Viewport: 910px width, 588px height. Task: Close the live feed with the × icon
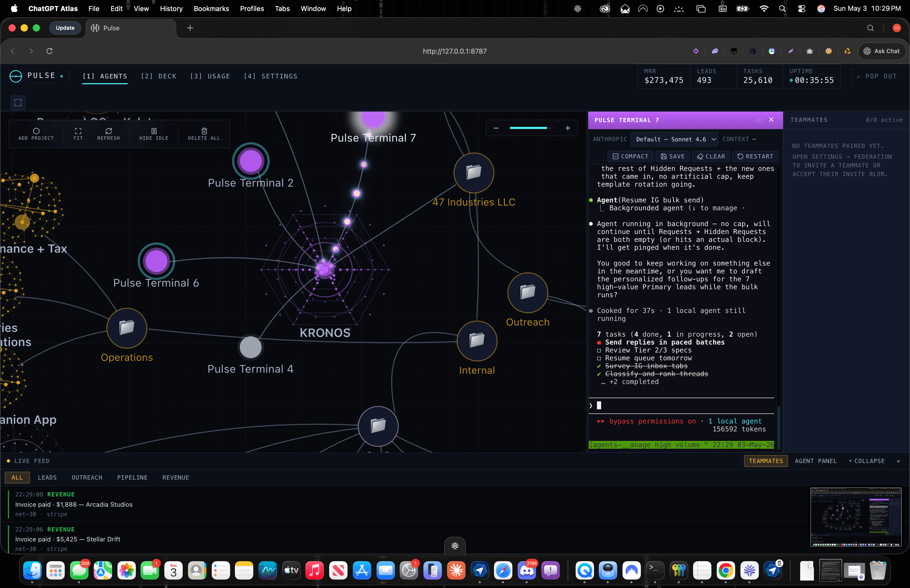point(898,461)
